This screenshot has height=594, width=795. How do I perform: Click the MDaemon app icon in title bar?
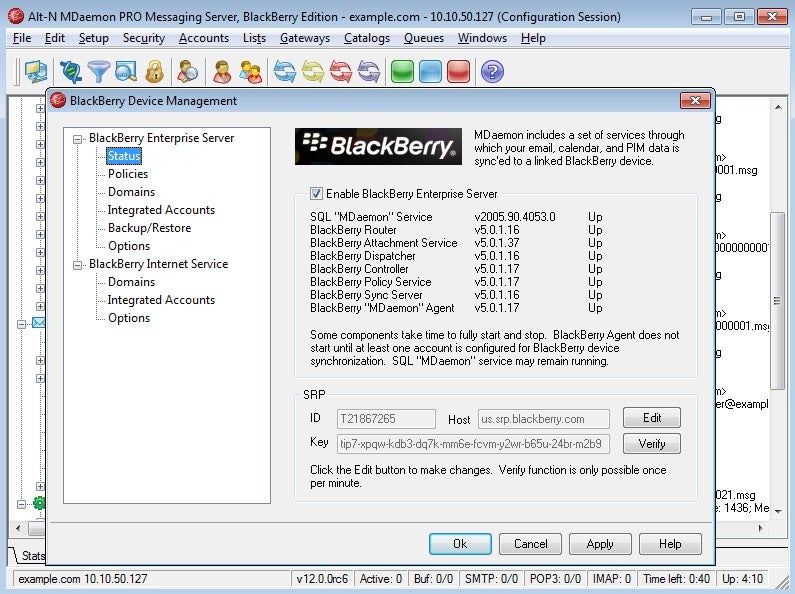pos(16,16)
